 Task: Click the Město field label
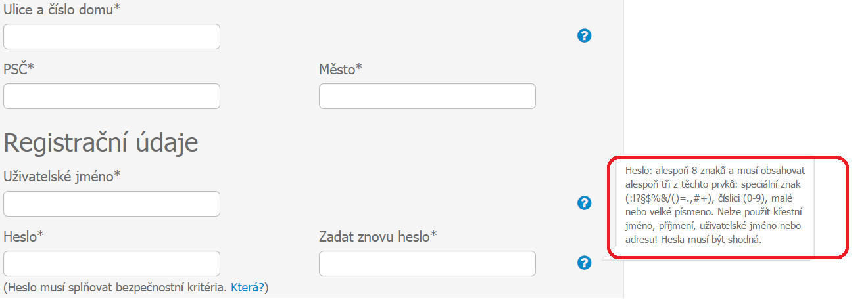(x=341, y=69)
